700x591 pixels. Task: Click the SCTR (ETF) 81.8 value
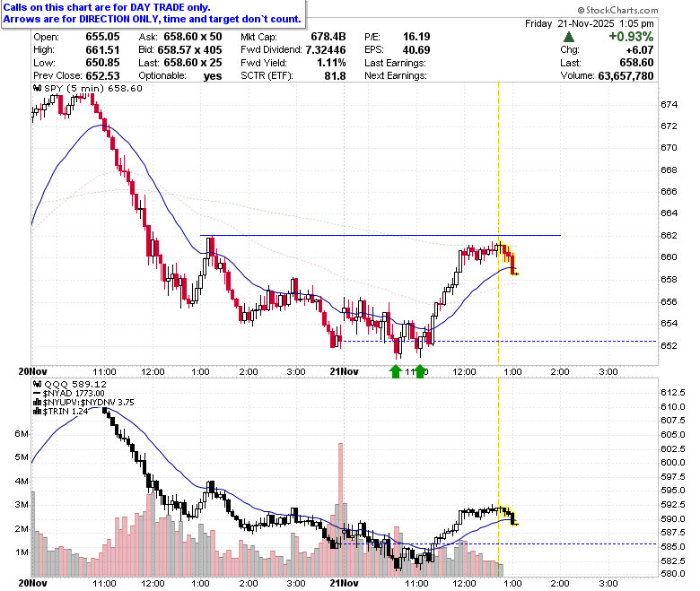[335, 76]
